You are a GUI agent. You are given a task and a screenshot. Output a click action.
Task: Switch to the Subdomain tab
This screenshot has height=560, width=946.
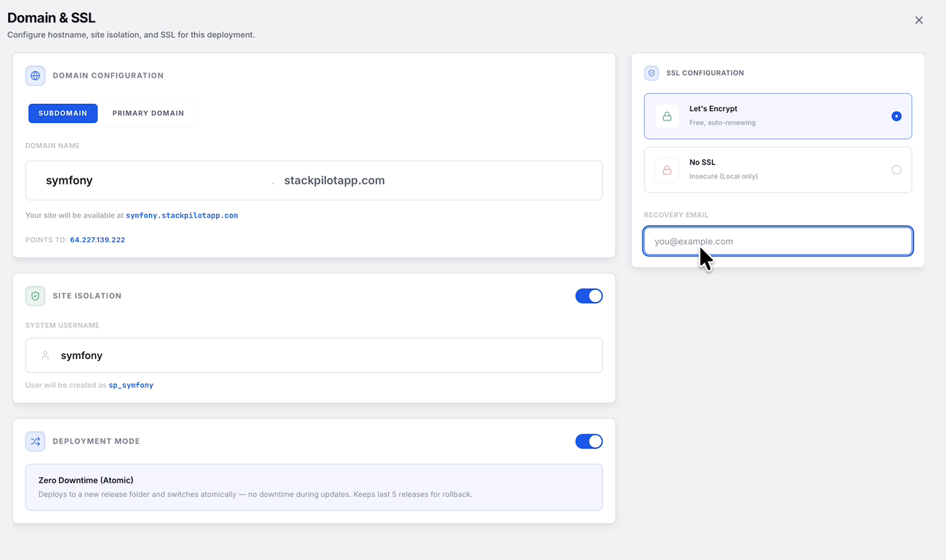pos(63,113)
